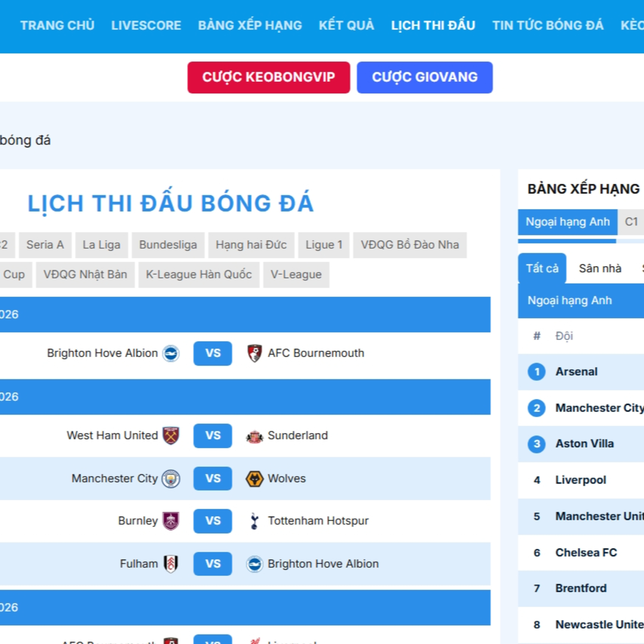Click Brighton crest in the Fulham fixture
The height and width of the screenshot is (644, 644).
[x=254, y=564]
